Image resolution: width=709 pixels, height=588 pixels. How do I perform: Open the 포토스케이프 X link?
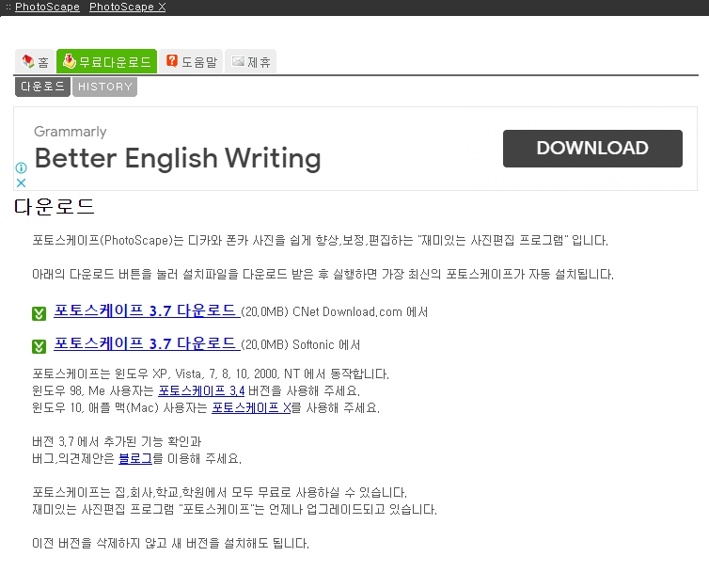point(251,407)
